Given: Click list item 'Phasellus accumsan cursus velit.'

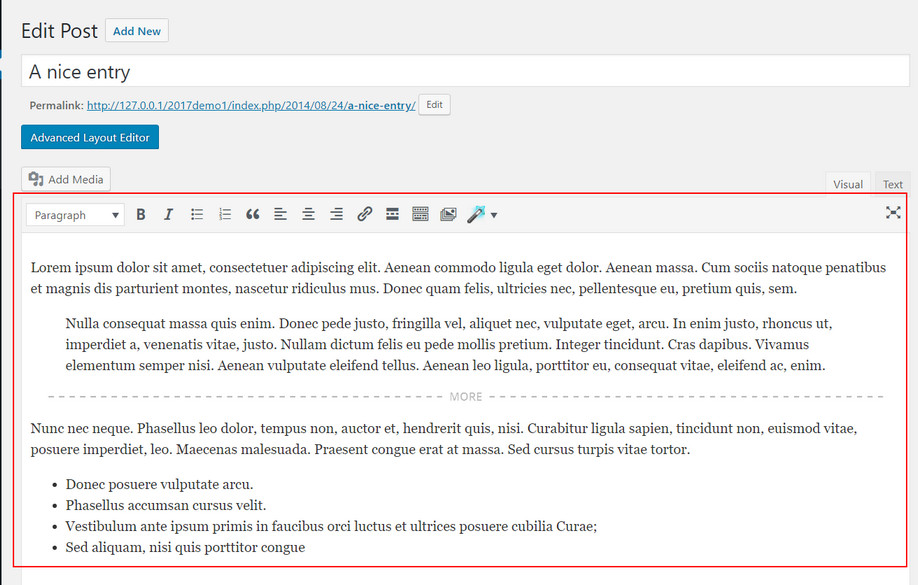Looking at the screenshot, I should coord(166,505).
